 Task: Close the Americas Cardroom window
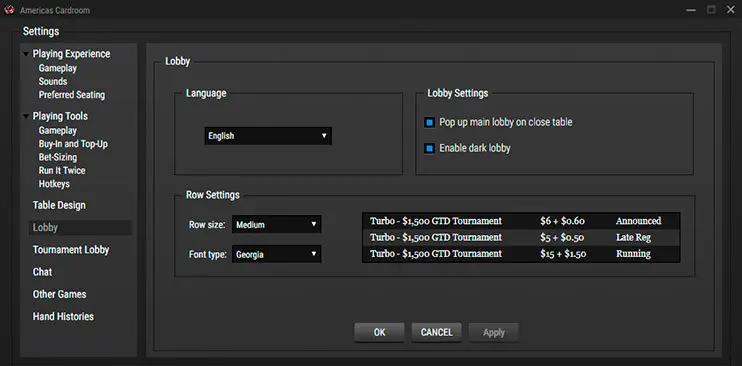click(731, 9)
